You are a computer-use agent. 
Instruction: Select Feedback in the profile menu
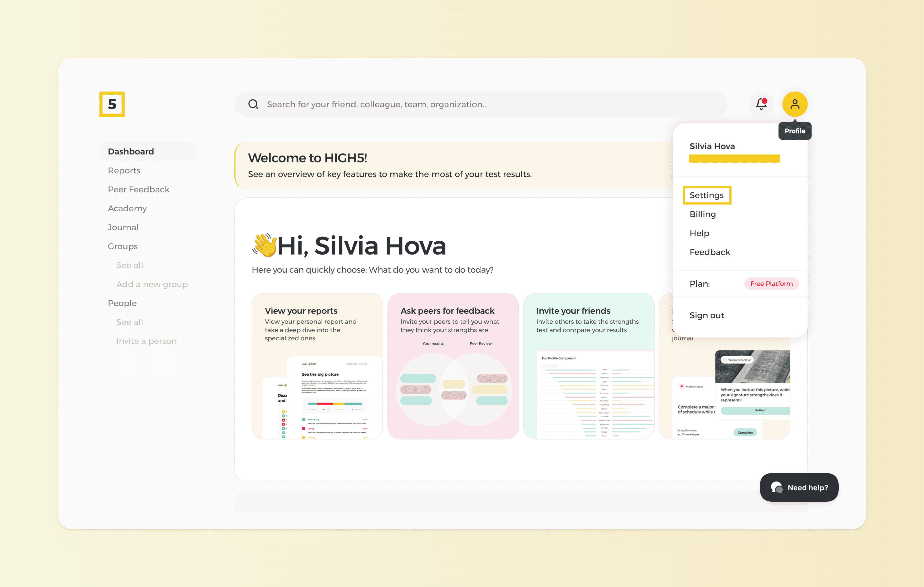(710, 252)
